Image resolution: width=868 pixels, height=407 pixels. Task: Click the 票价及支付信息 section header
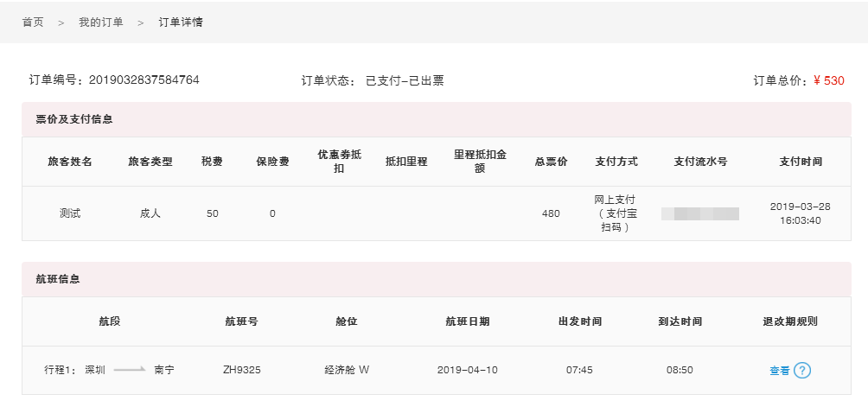[x=74, y=118]
